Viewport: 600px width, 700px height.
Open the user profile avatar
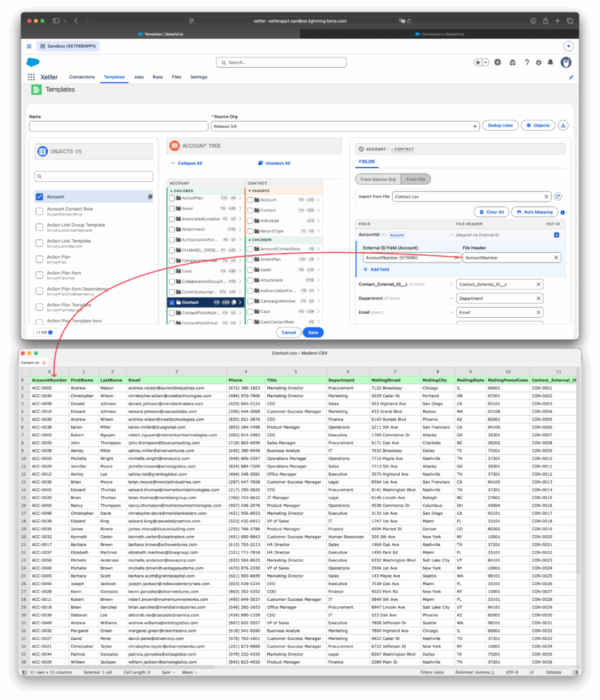pyautogui.click(x=566, y=62)
